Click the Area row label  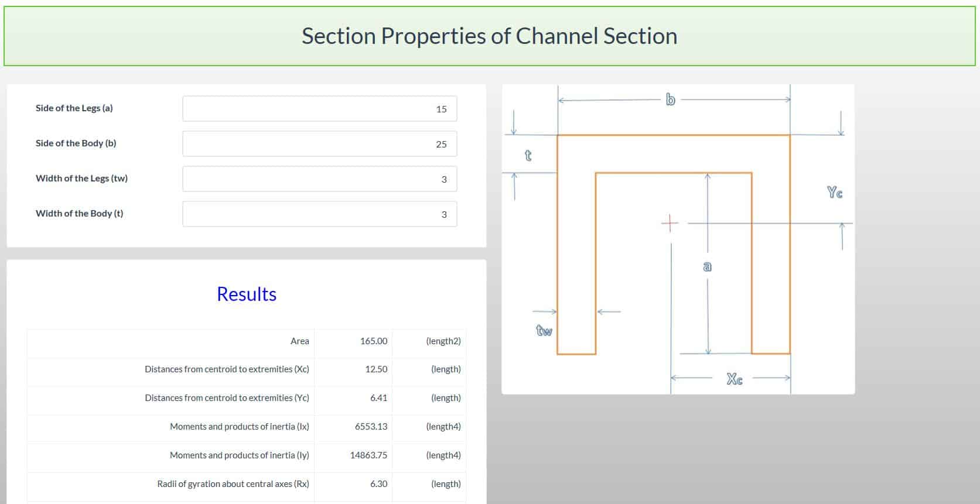tap(300, 341)
